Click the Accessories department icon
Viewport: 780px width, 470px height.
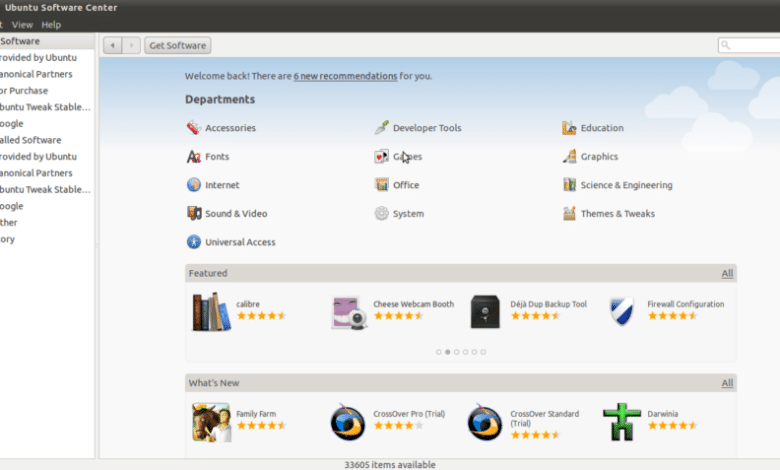point(194,128)
